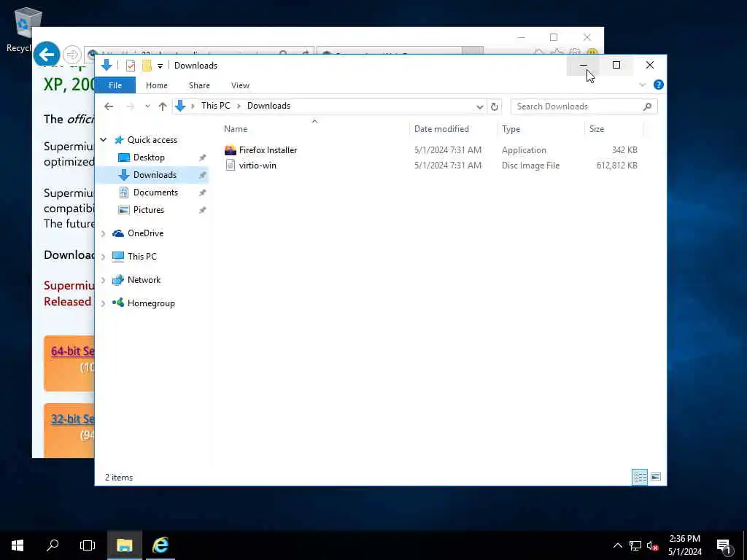Click the Quick access star icon
747x560 pixels.
click(119, 140)
